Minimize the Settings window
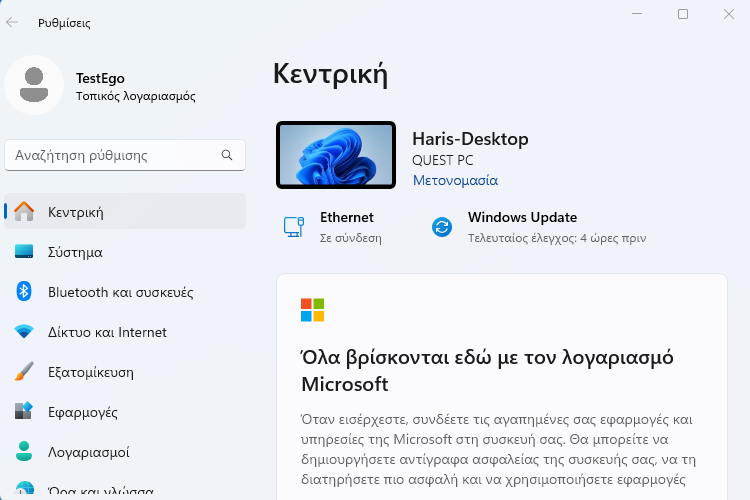This screenshot has width=750, height=500. [x=637, y=14]
